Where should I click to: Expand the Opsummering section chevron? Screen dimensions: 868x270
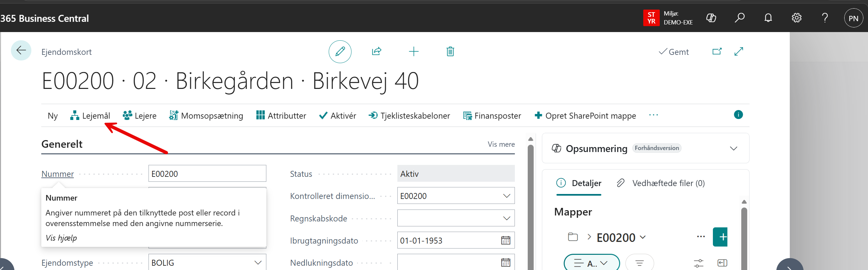tap(733, 148)
